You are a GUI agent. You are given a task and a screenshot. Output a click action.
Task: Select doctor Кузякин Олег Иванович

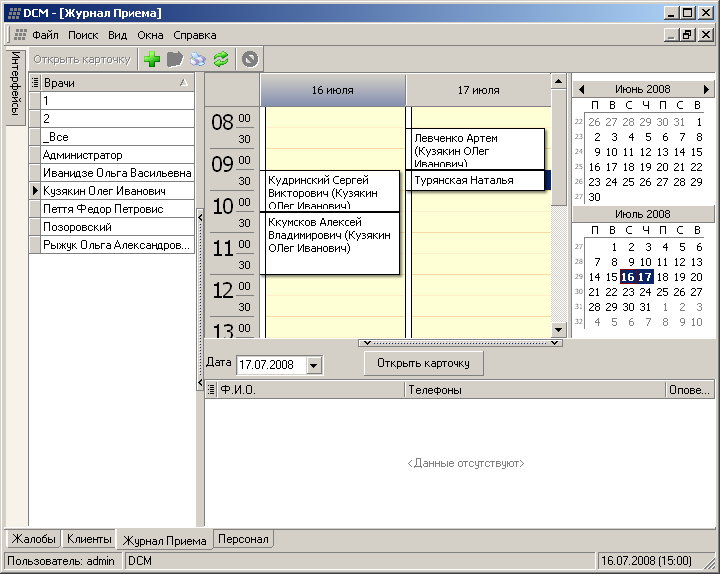pos(118,191)
